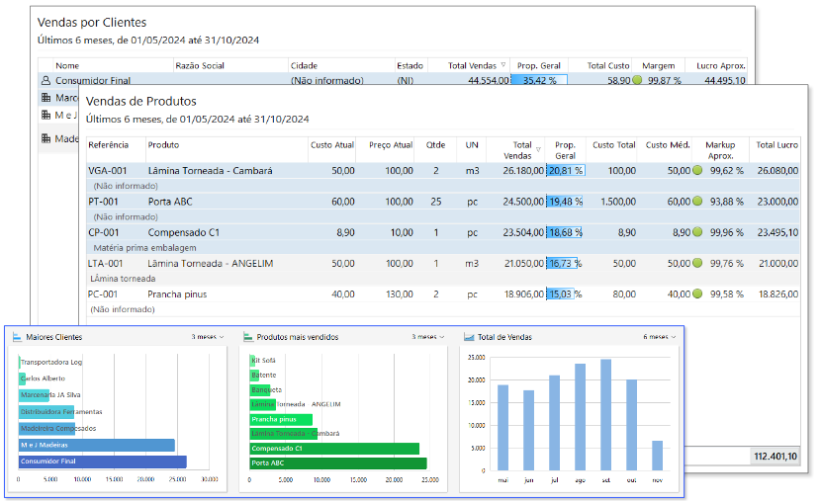Click sort arrow on clients Total Vendas header
Screen dimensions: 821x504
503,65
